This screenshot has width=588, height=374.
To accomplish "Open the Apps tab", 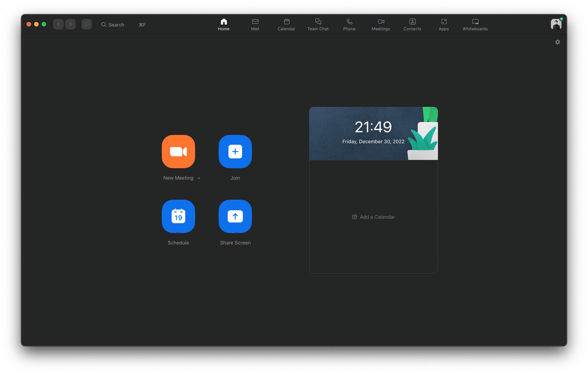I will tap(444, 25).
